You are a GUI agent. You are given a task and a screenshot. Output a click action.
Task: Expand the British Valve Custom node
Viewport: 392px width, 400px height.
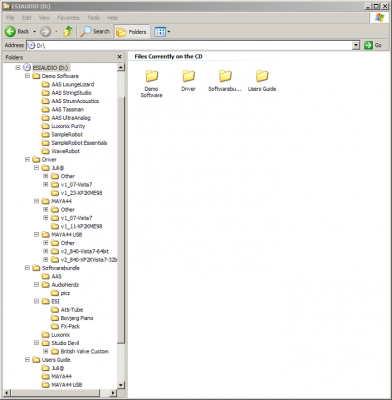pos(46,351)
